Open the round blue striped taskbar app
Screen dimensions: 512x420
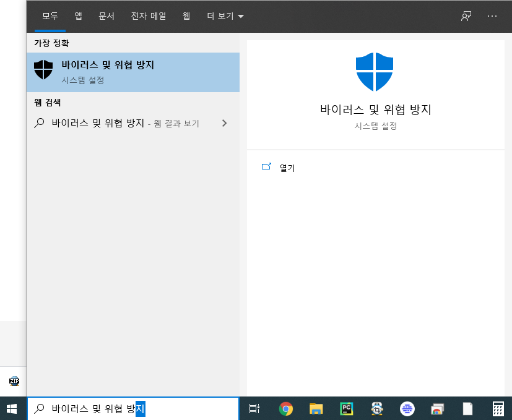[x=407, y=409]
